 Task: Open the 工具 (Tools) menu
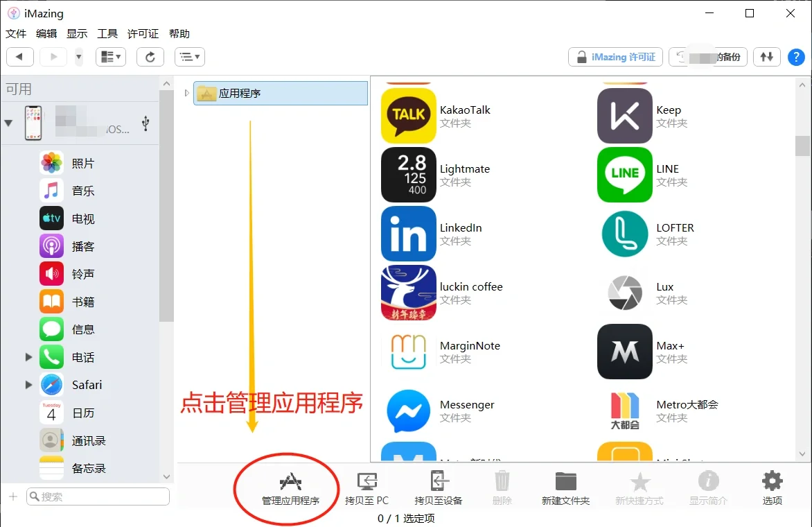[x=107, y=33]
